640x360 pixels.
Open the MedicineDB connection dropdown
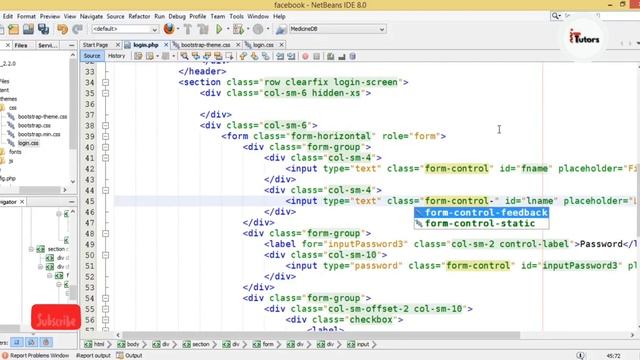[x=337, y=29]
